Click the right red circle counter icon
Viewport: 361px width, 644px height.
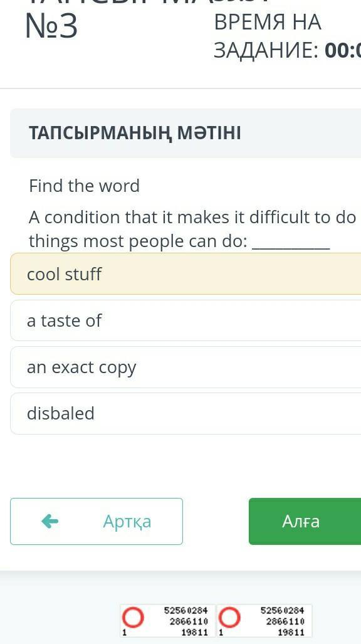point(229,618)
